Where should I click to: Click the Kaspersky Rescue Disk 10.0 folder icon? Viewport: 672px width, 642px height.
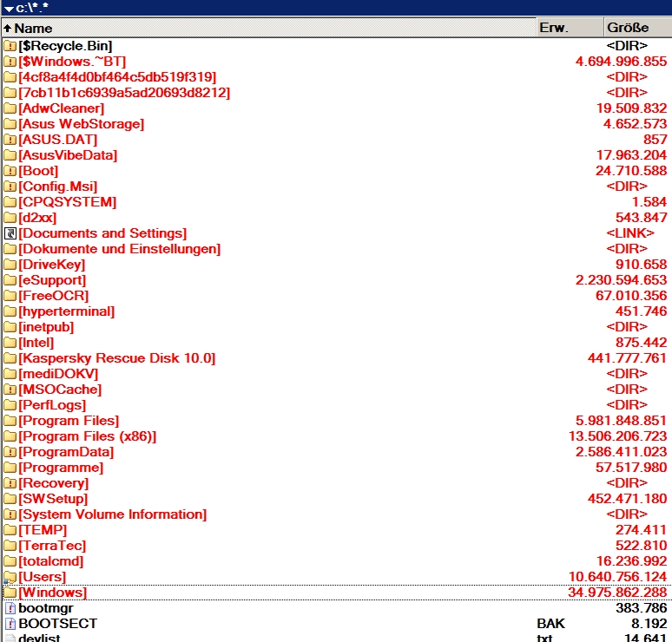(x=10, y=358)
